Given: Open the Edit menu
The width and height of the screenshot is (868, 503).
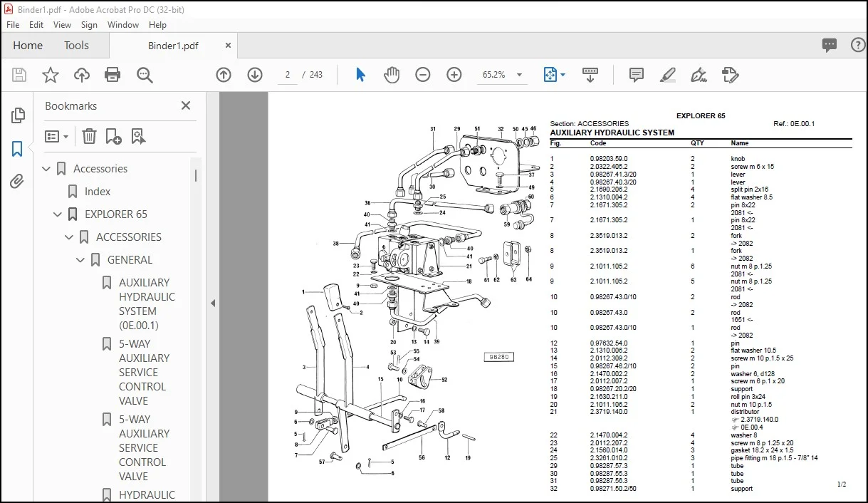Looking at the screenshot, I should click(x=36, y=24).
